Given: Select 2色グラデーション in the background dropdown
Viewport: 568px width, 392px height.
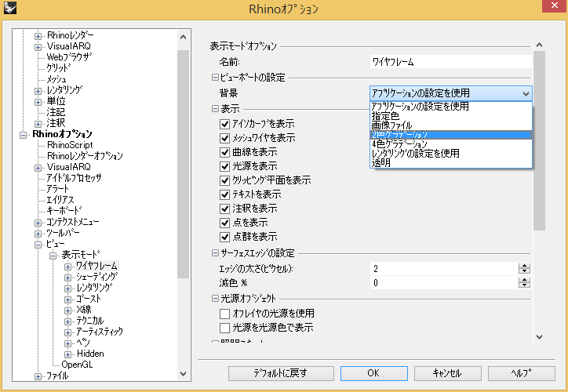Looking at the screenshot, I should tap(450, 135).
